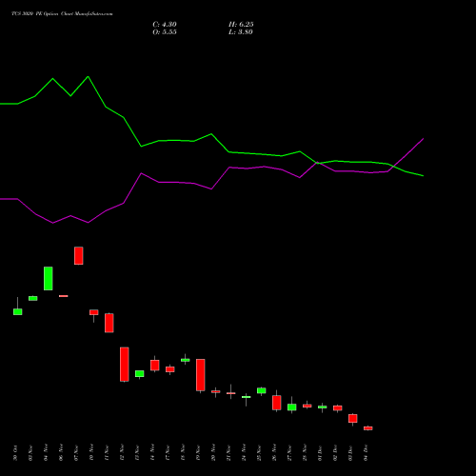
Task: Click the chart title text at top-left
Action: click(x=62, y=14)
